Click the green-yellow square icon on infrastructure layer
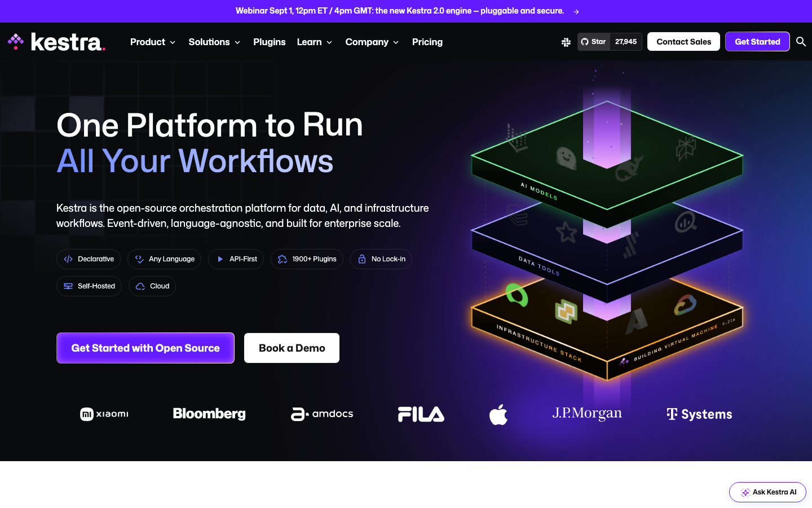The width and height of the screenshot is (812, 508). pyautogui.click(x=566, y=312)
